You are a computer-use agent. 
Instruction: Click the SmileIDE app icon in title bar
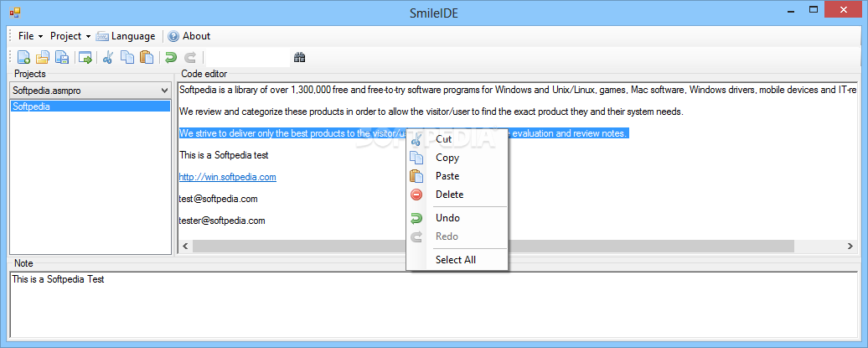[x=14, y=11]
